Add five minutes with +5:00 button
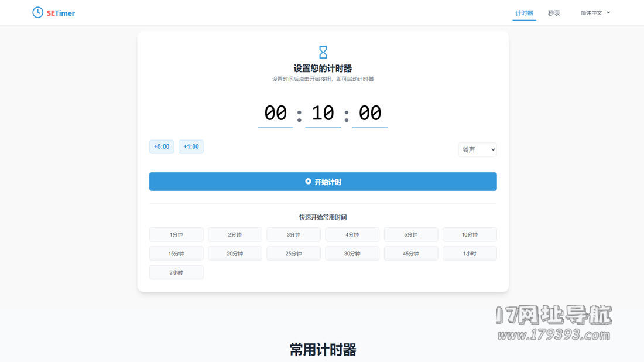This screenshot has height=362, width=644. [x=162, y=146]
